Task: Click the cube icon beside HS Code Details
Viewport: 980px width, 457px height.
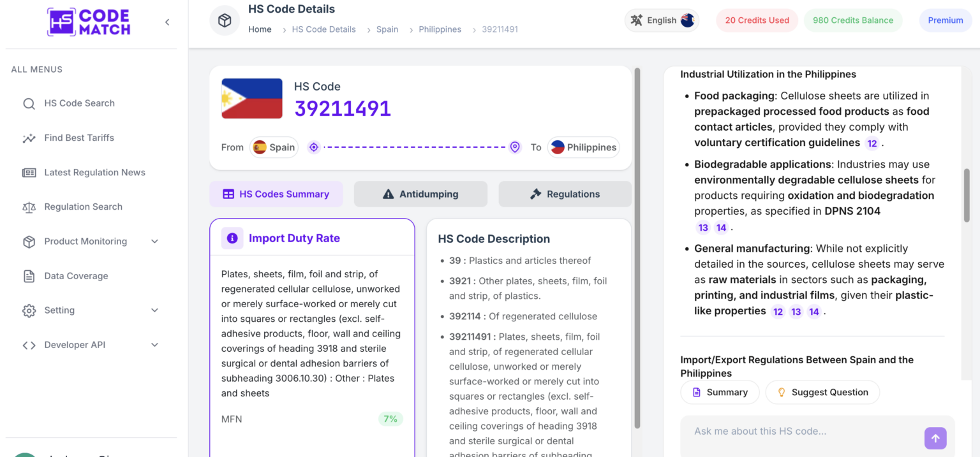Action: tap(225, 20)
